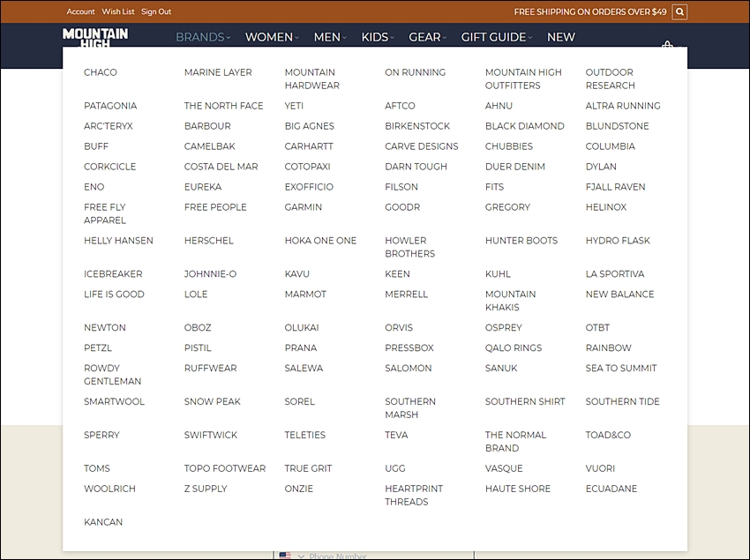
Task: Select the Howler Brothers brand
Action: pos(410,247)
